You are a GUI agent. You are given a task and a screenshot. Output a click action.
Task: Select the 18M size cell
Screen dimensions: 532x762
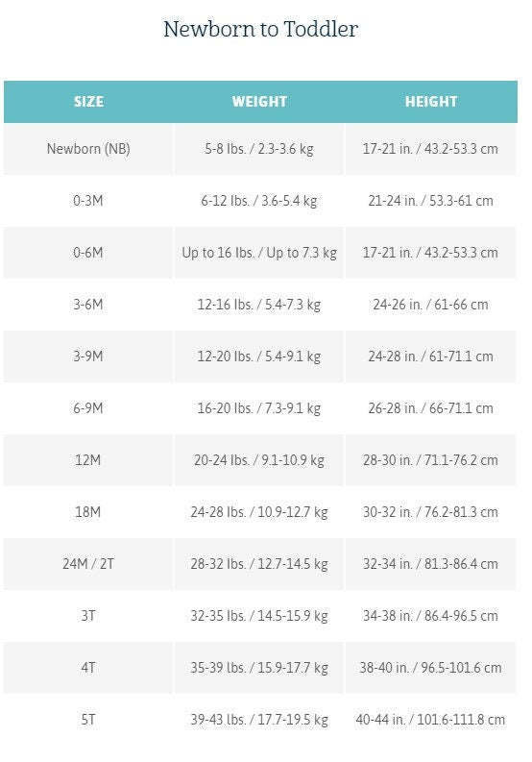pyautogui.click(x=88, y=512)
